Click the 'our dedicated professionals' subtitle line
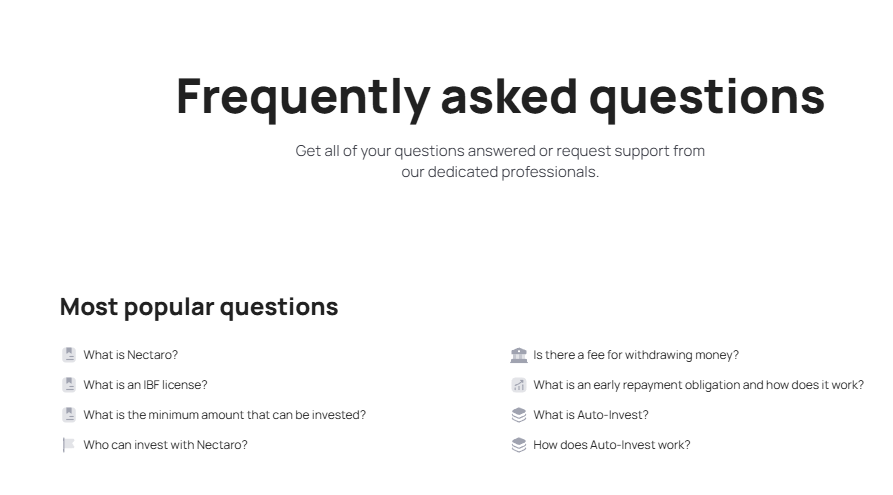893x495 pixels. click(500, 171)
